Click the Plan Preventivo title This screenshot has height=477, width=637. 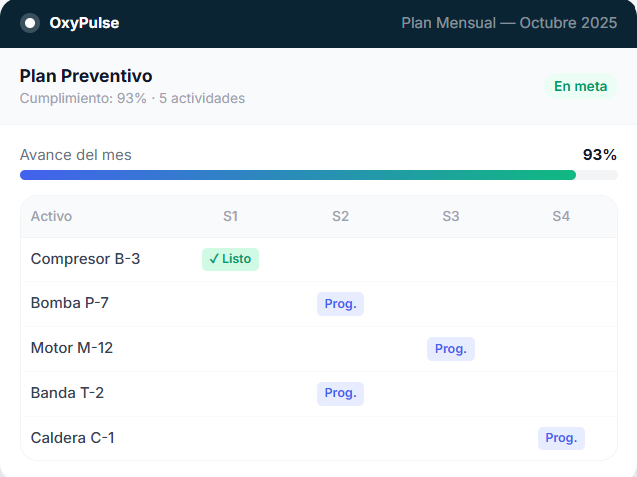(x=86, y=76)
